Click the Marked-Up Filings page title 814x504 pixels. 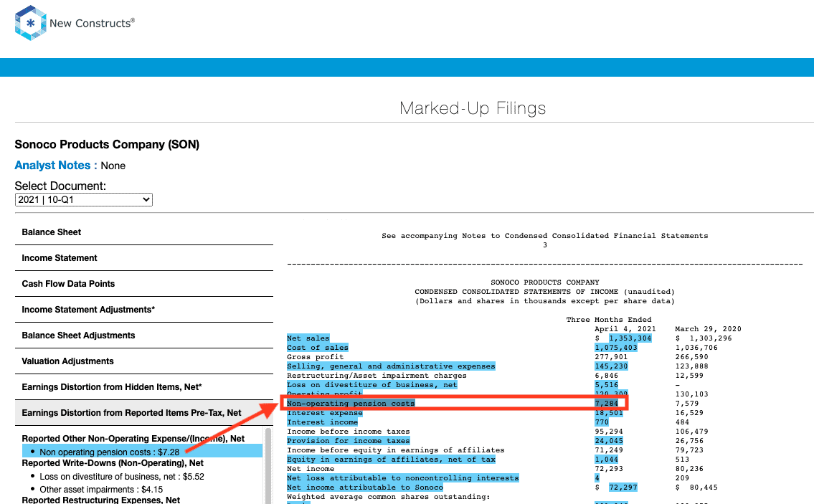pyautogui.click(x=473, y=108)
